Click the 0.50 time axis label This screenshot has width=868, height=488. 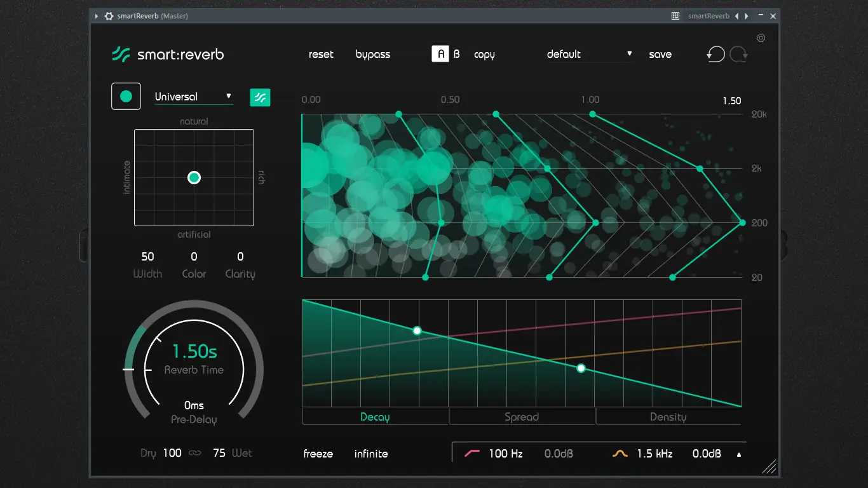tap(450, 100)
